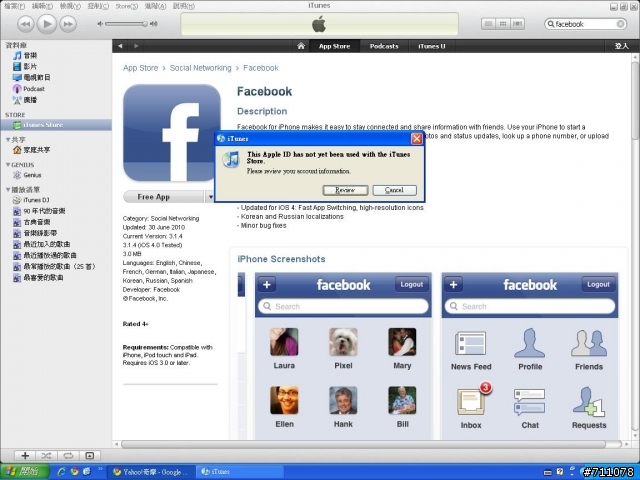This screenshot has height=480, width=640.
Task: Switch to the Yahoo Google Chrome taskbar window
Action: 151,472
